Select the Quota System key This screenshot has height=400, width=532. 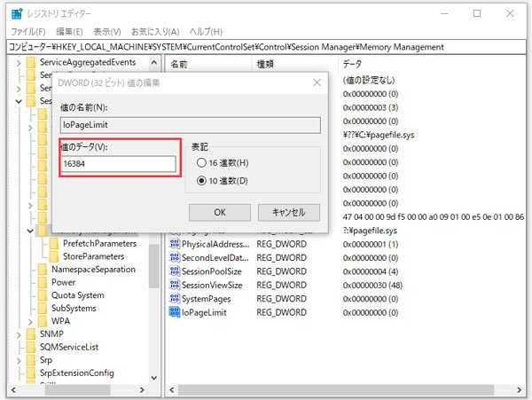[x=78, y=295]
